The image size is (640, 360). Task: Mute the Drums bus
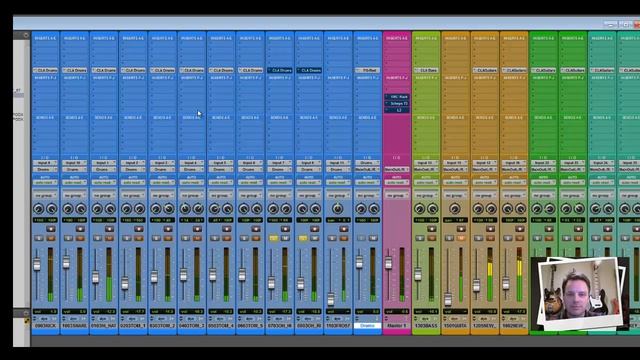pyautogui.click(x=373, y=238)
